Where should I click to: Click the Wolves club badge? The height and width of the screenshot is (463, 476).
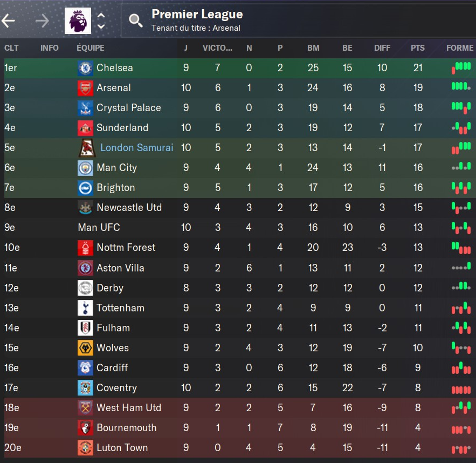[85, 348]
